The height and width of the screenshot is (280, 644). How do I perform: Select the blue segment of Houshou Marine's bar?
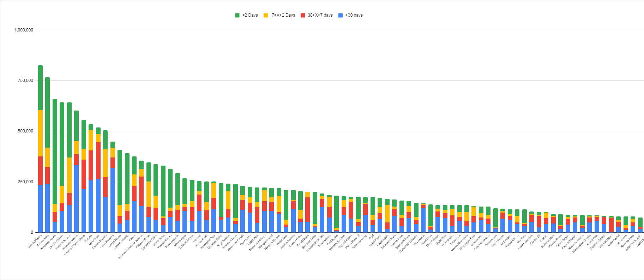click(x=77, y=198)
